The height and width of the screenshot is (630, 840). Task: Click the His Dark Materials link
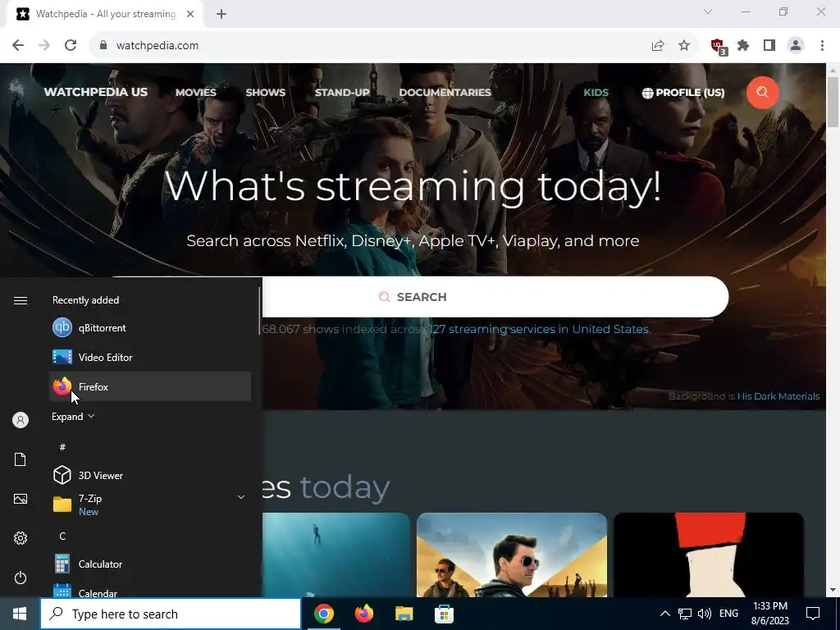point(778,396)
